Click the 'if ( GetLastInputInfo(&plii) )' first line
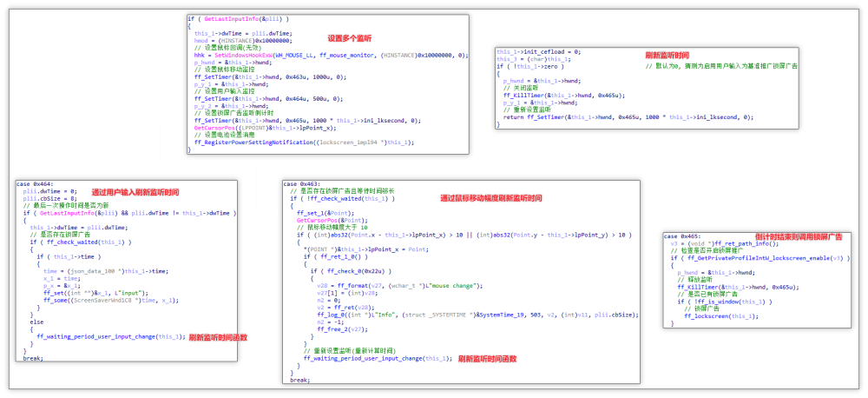This screenshot has width=868, height=398. (235, 18)
